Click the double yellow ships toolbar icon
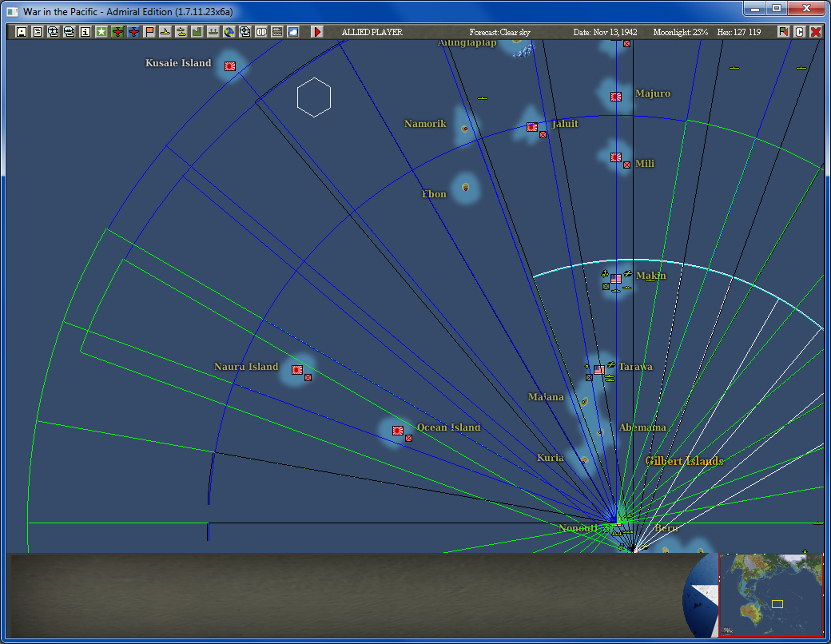 [x=181, y=32]
